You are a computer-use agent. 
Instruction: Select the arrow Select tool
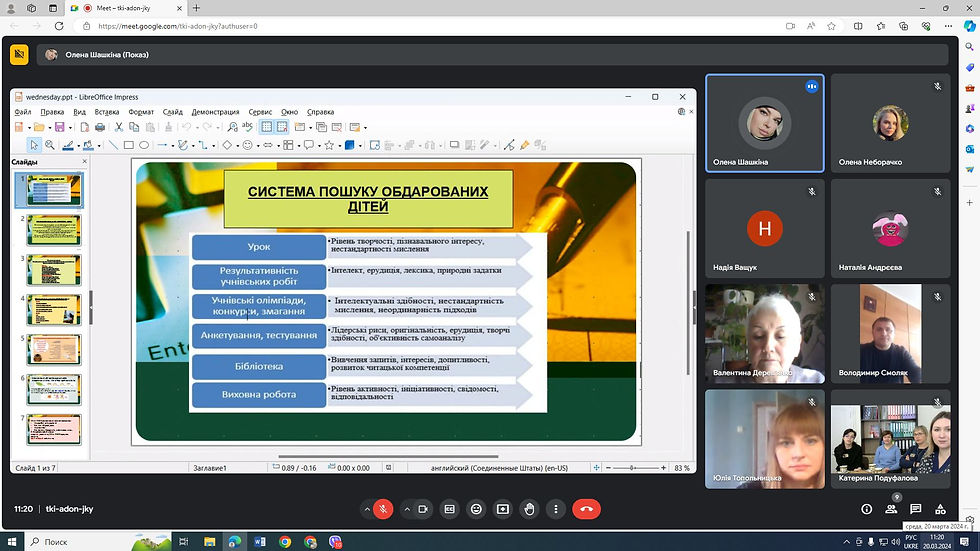(x=34, y=145)
